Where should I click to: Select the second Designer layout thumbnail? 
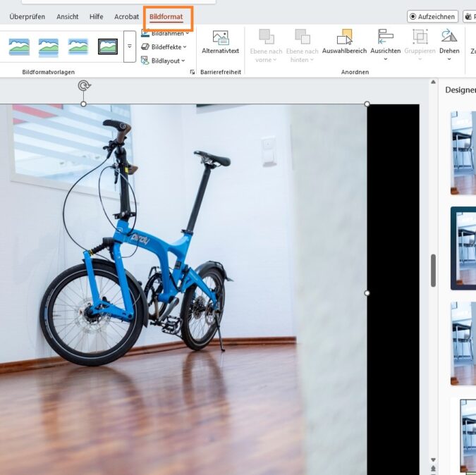click(x=463, y=248)
